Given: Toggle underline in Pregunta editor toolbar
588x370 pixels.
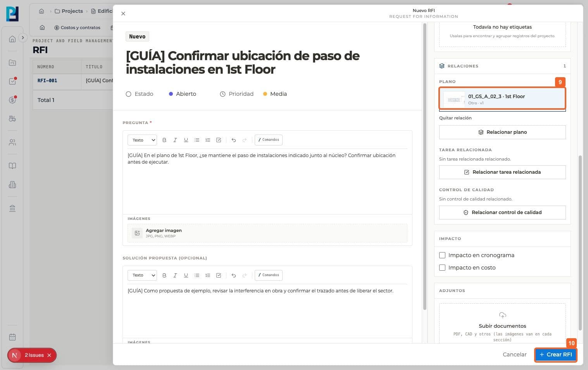Looking at the screenshot, I should pos(186,140).
